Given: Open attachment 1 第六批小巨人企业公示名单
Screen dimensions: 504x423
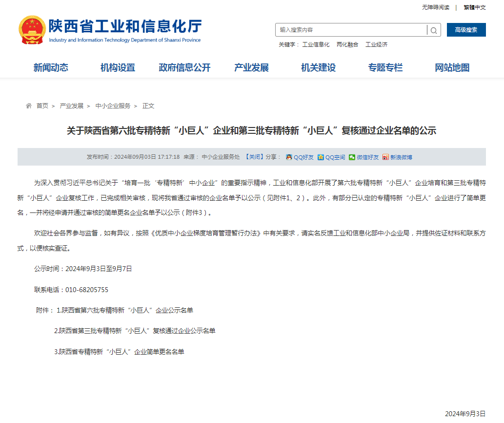Looking at the screenshot, I should 125,310.
